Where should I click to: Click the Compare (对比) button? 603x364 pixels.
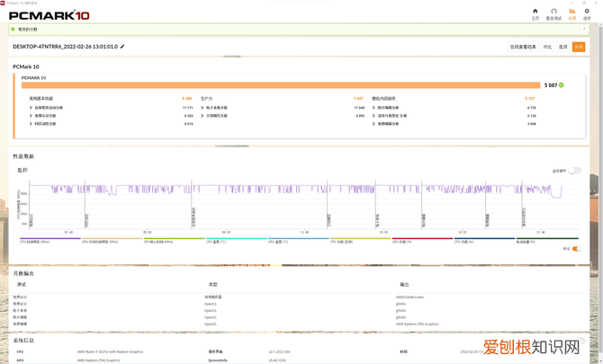[547, 47]
